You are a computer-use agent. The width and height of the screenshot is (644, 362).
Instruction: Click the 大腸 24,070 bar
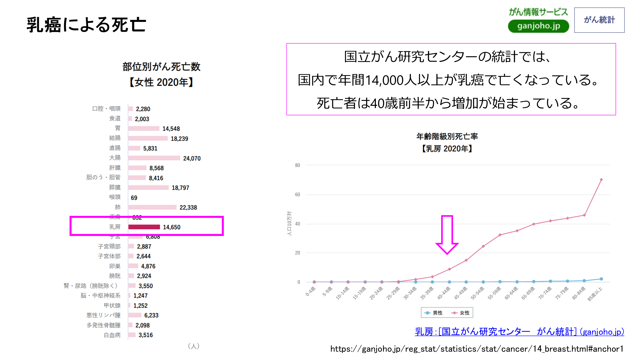click(x=154, y=158)
